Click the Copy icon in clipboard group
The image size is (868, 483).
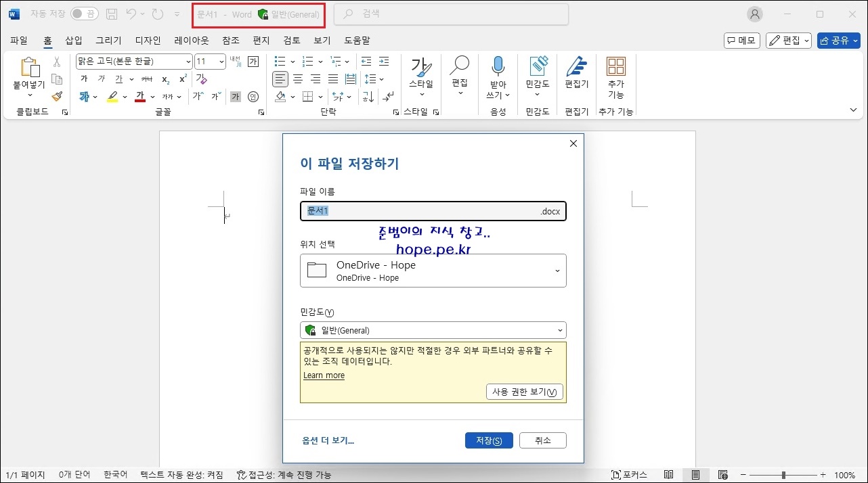pyautogui.click(x=57, y=79)
